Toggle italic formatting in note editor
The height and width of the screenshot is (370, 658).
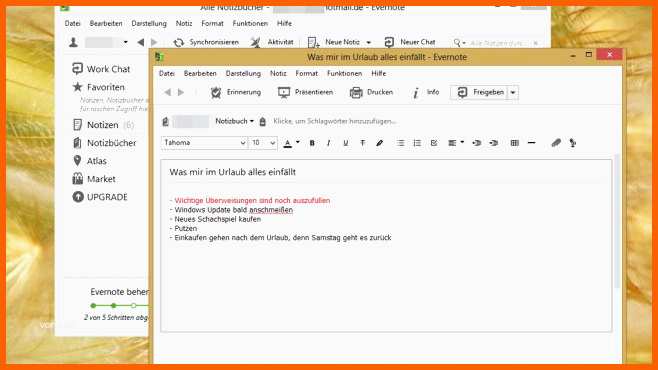point(329,143)
